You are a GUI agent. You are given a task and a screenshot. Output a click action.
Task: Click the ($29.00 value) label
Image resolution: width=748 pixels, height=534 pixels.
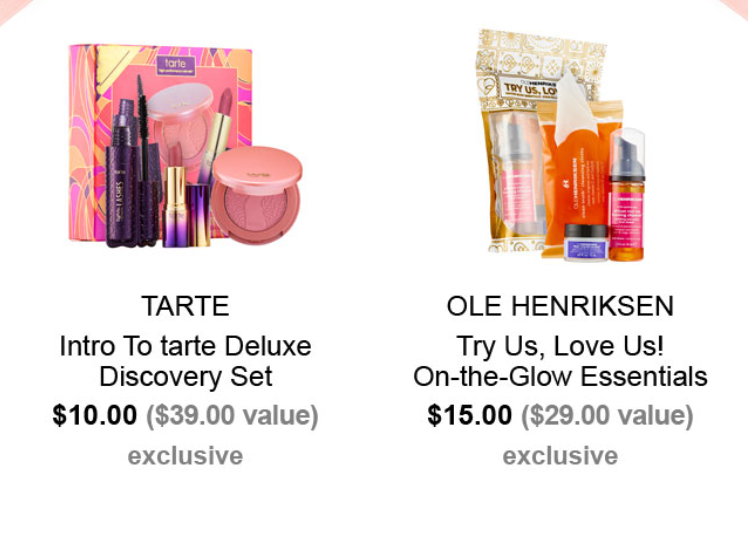pos(607,415)
